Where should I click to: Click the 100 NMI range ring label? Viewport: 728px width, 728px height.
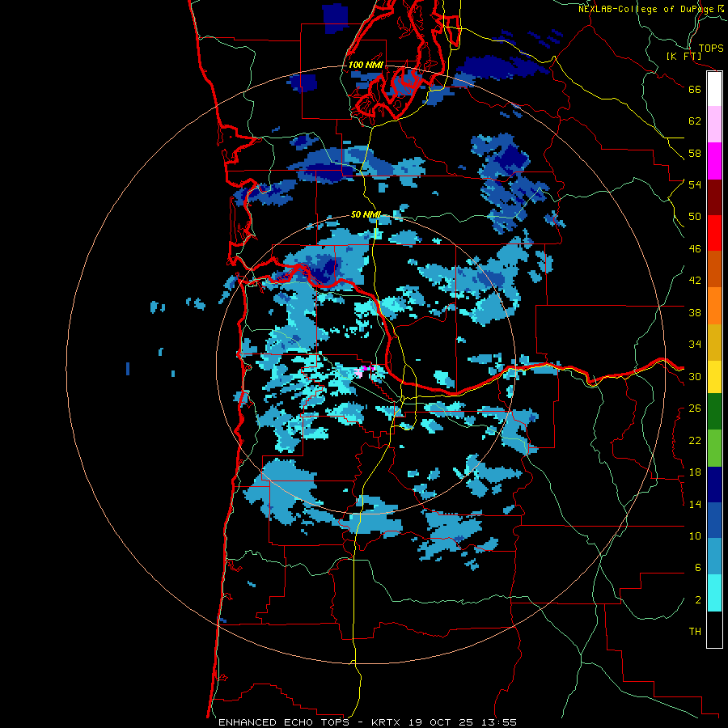click(x=366, y=65)
